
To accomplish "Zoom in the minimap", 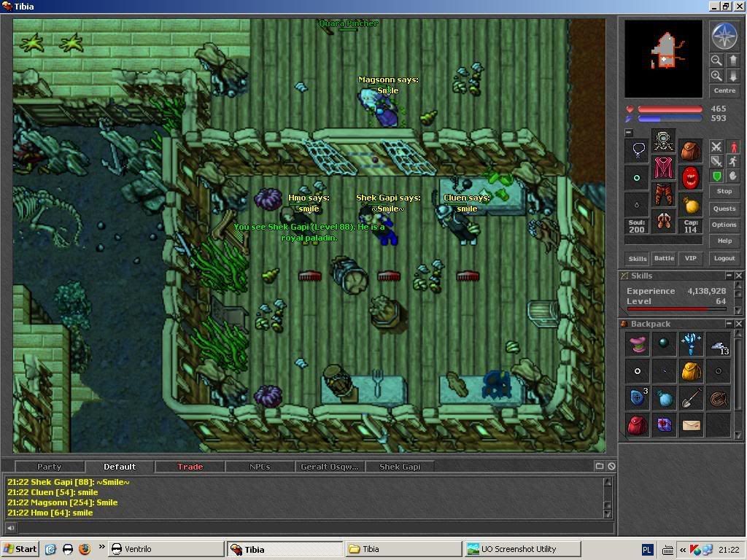I will coord(716,76).
